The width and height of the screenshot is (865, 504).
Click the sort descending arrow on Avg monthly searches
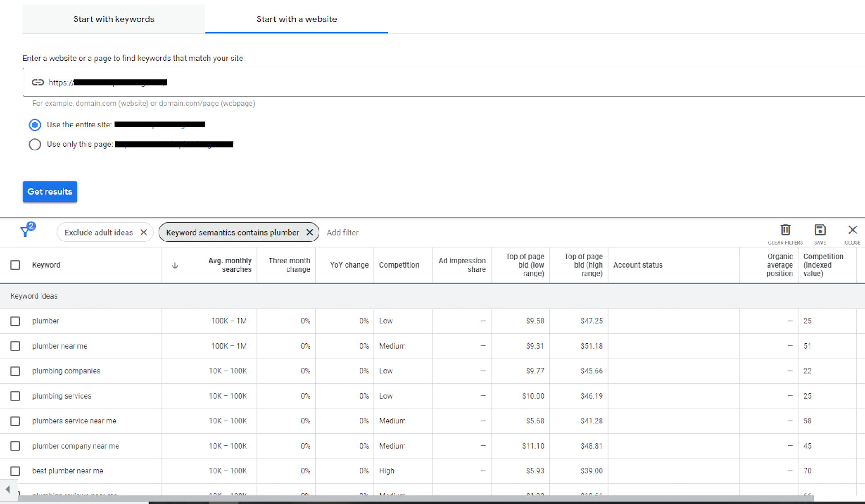tap(174, 265)
